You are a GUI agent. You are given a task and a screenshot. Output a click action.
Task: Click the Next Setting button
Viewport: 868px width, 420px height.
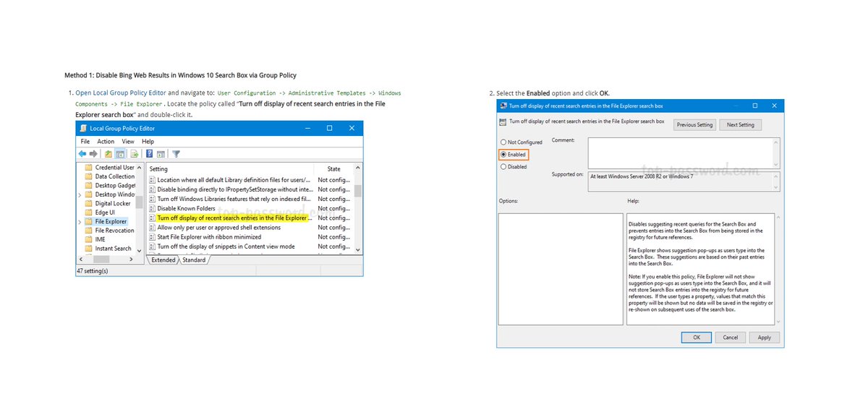[x=740, y=124]
